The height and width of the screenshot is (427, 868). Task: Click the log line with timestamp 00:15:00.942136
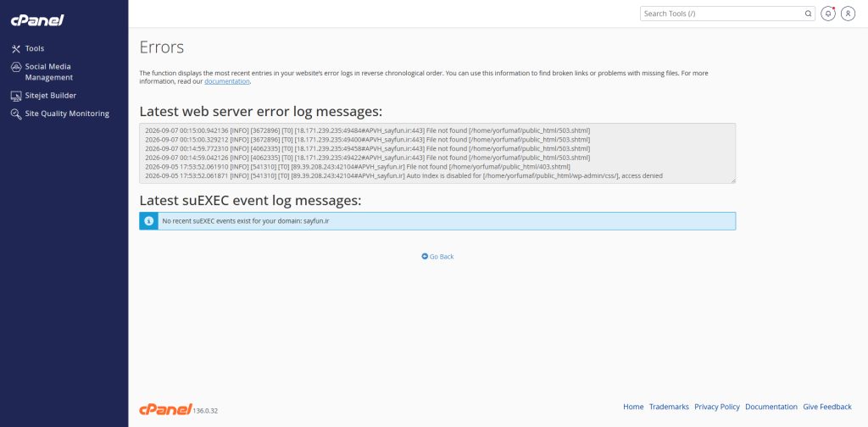[x=367, y=130]
